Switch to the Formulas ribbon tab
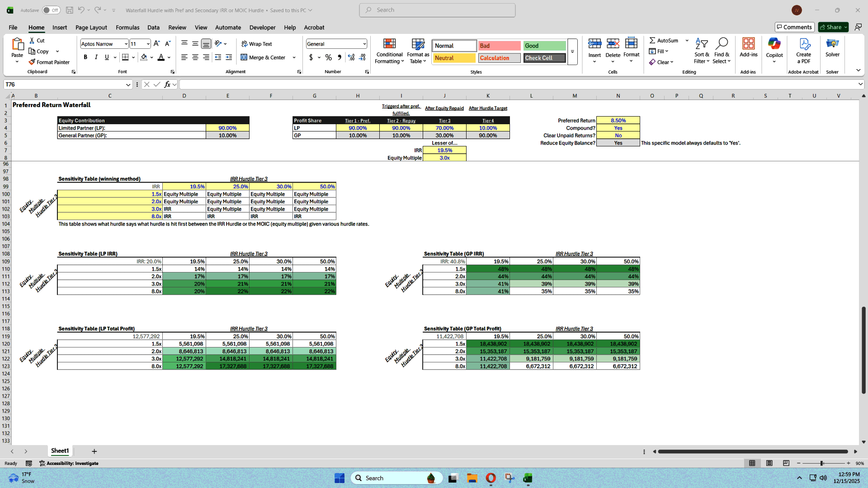868x488 pixels. (127, 28)
